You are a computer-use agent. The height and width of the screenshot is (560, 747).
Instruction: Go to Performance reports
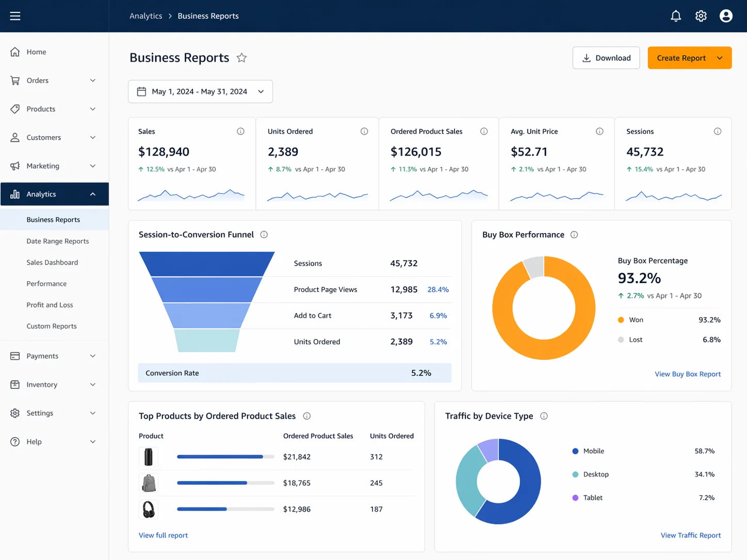[x=46, y=284]
